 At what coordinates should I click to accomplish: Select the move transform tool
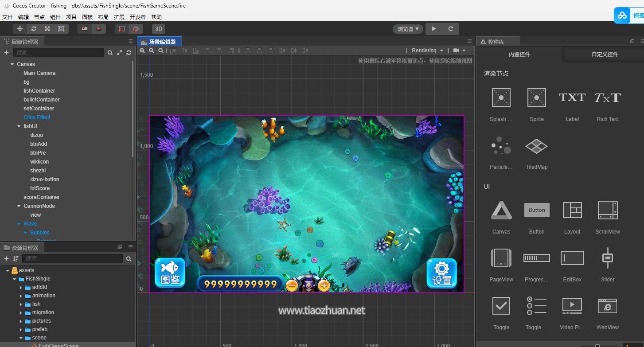(20, 29)
